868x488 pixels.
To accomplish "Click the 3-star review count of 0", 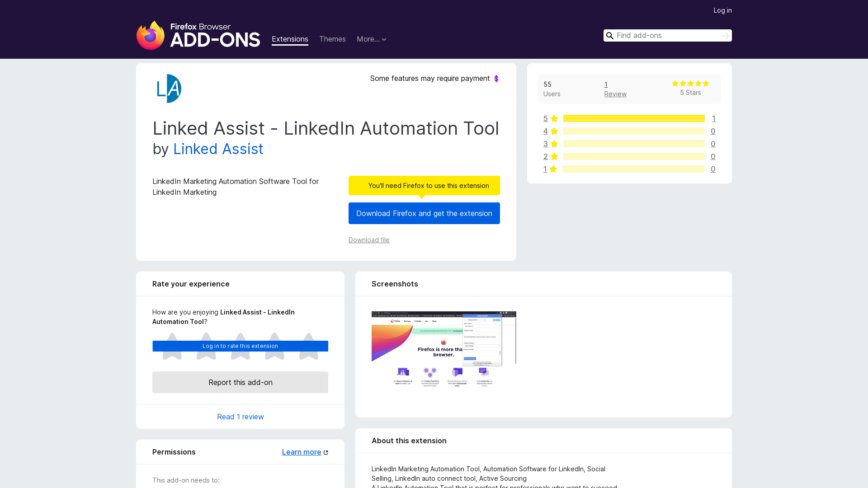I will [x=713, y=144].
